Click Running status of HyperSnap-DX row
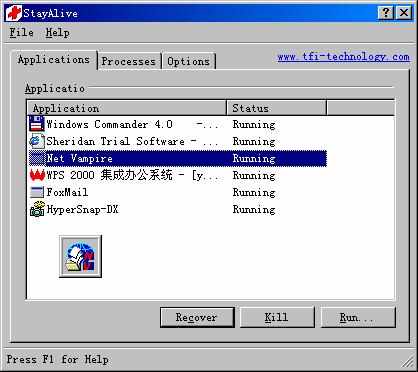The image size is (418, 372). tap(254, 210)
